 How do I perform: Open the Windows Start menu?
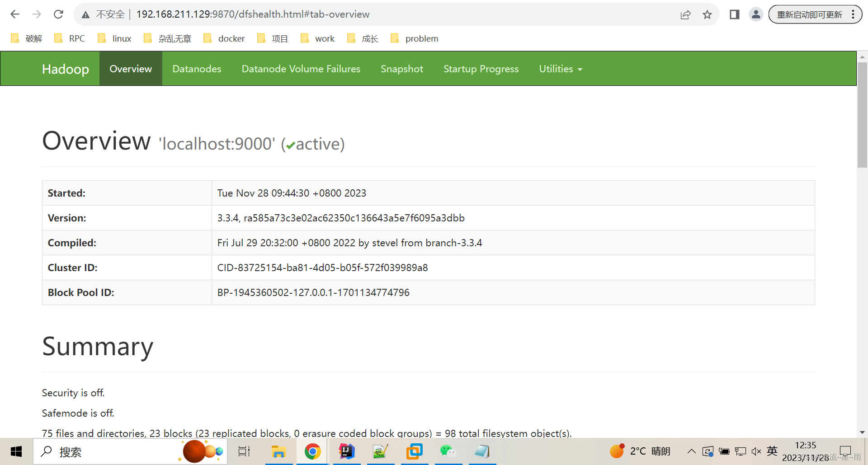16,451
